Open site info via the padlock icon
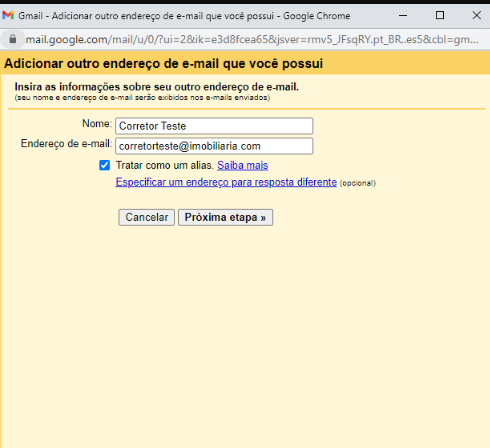 (13, 39)
